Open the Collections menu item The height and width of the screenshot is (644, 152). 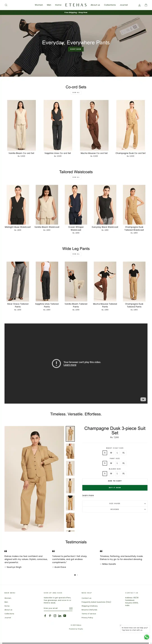(x=110, y=5)
